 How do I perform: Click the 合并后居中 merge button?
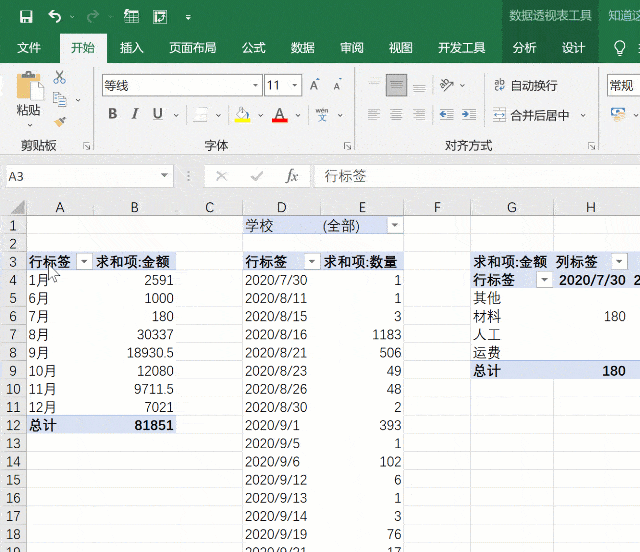click(530, 115)
